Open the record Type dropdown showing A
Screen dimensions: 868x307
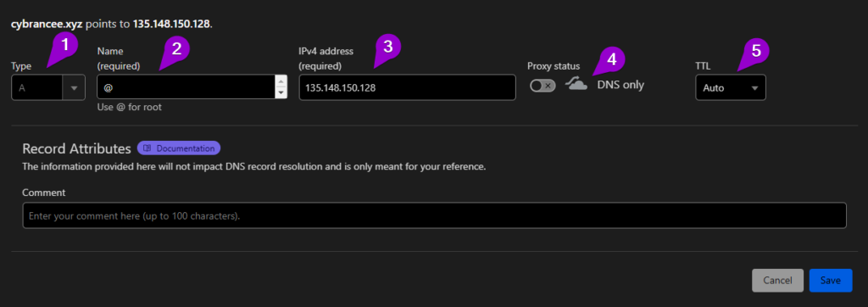coord(48,87)
